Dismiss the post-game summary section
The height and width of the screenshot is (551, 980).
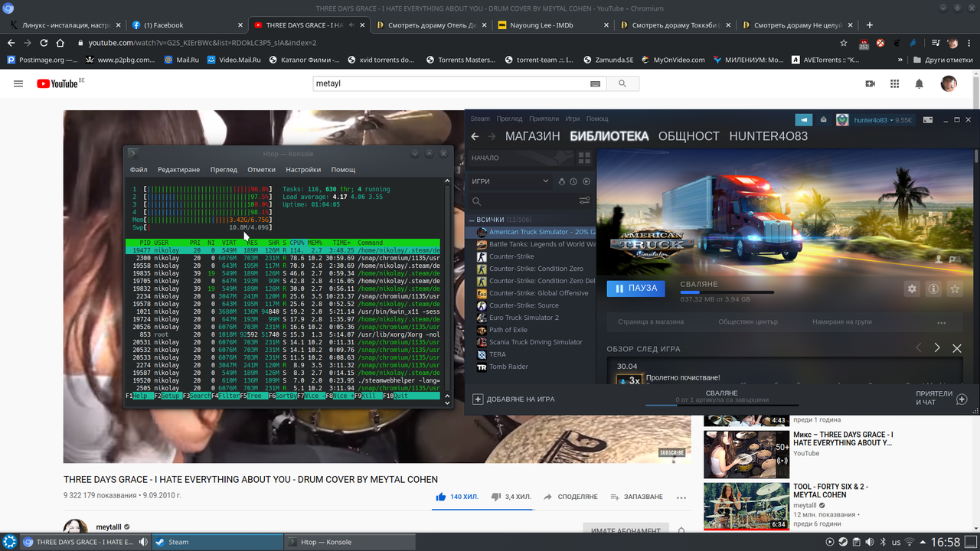pos(957,348)
